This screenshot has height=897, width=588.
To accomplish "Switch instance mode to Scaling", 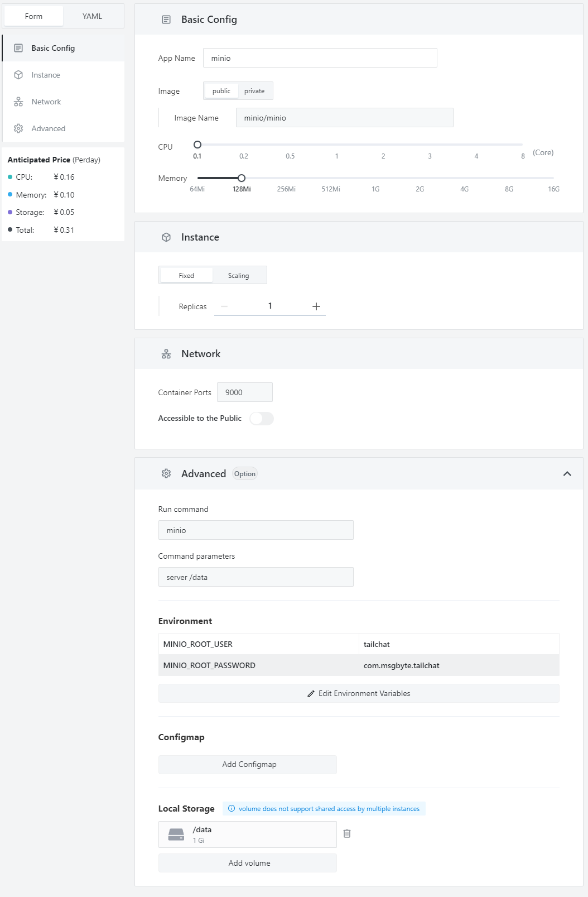I will tap(238, 276).
